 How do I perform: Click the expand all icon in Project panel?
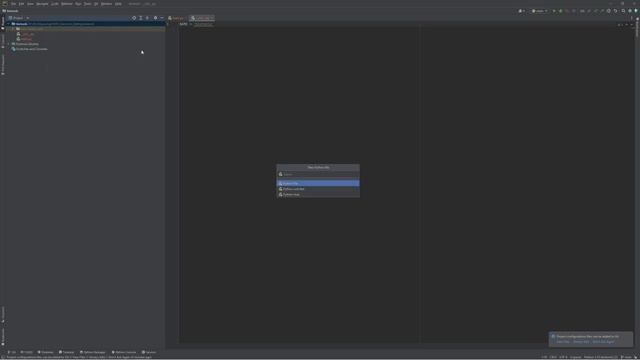[141, 18]
